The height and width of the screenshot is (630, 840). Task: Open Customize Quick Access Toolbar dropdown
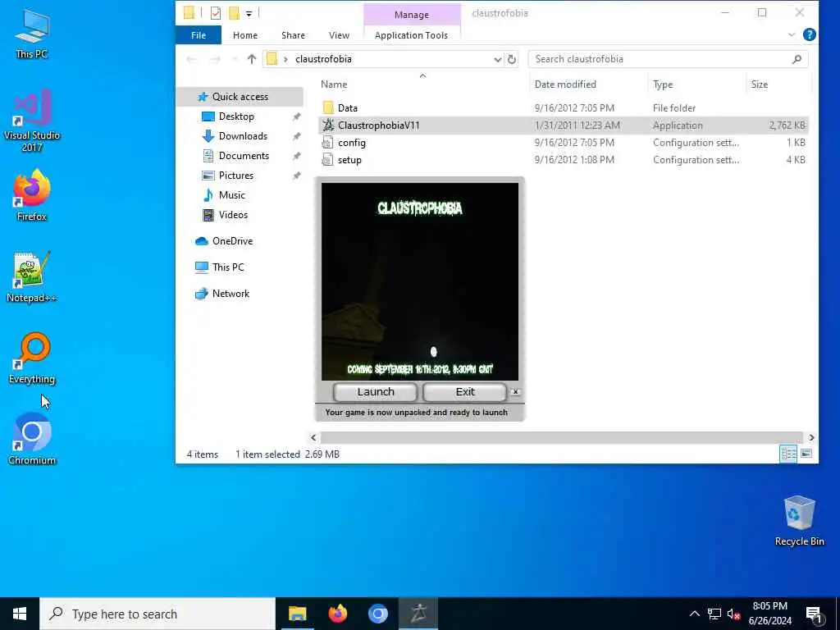[x=249, y=13]
